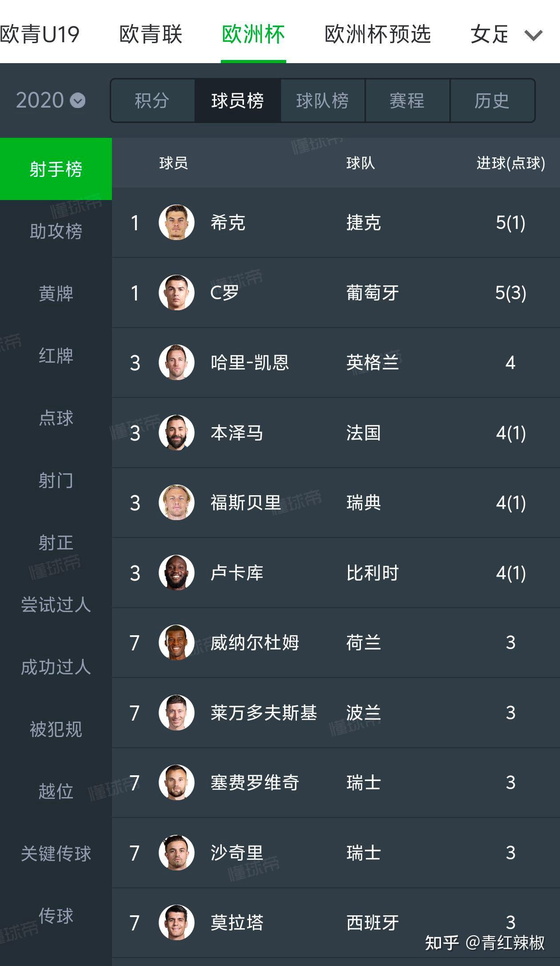The image size is (560, 966).
Task: Select 关键传球 sidebar item
Action: tap(56, 854)
